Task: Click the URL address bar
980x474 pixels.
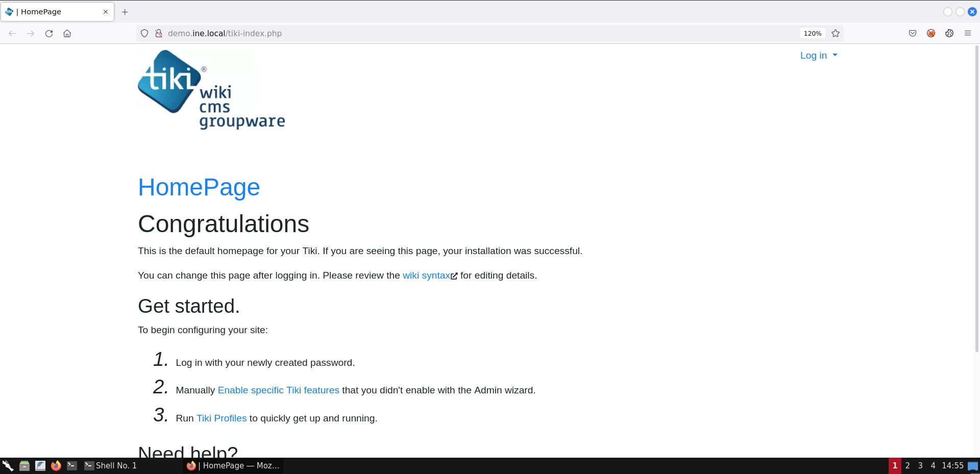Action: (x=459, y=34)
